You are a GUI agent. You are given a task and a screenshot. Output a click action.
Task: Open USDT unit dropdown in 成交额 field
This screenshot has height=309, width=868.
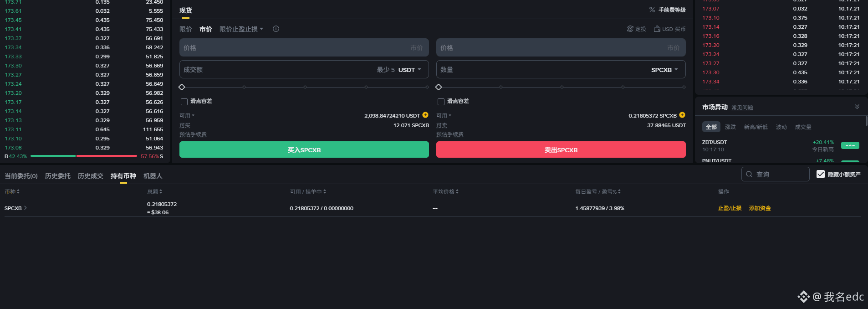pos(410,70)
